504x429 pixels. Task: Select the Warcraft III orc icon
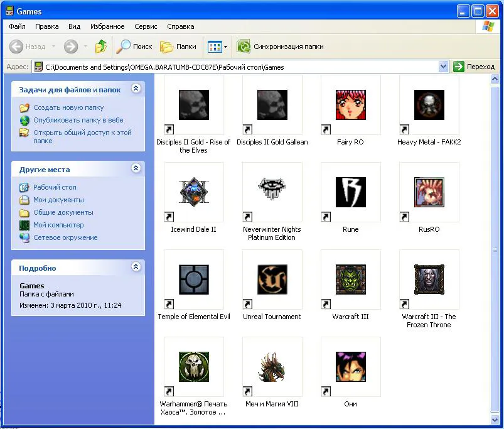coord(350,280)
